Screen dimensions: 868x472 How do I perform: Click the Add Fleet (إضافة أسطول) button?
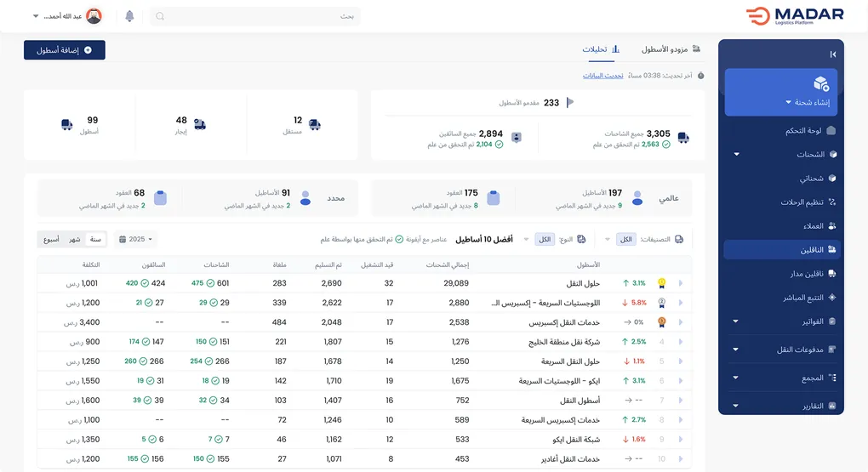(65, 50)
